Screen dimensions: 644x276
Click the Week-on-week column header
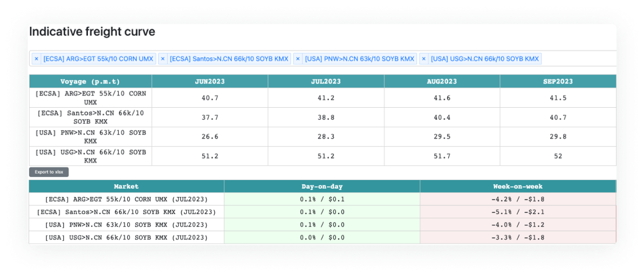tap(518, 187)
